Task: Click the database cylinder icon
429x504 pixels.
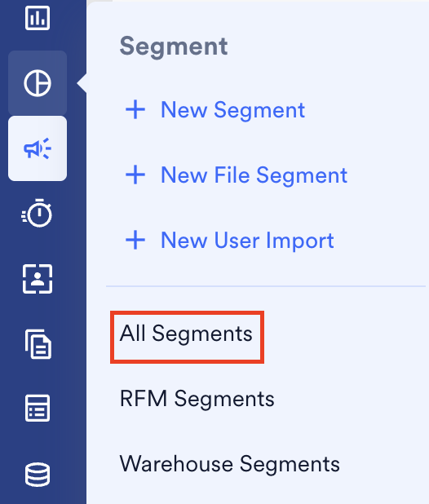Action: (x=38, y=475)
